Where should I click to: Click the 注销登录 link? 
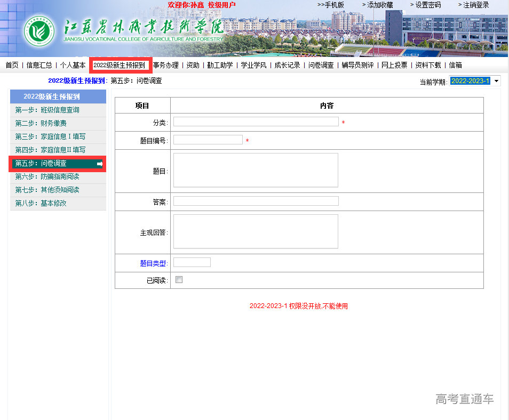pyautogui.click(x=475, y=5)
